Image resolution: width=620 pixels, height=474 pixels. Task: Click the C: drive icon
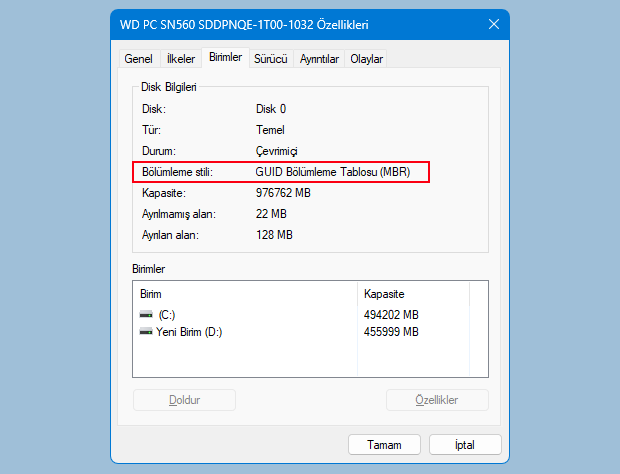[146, 315]
